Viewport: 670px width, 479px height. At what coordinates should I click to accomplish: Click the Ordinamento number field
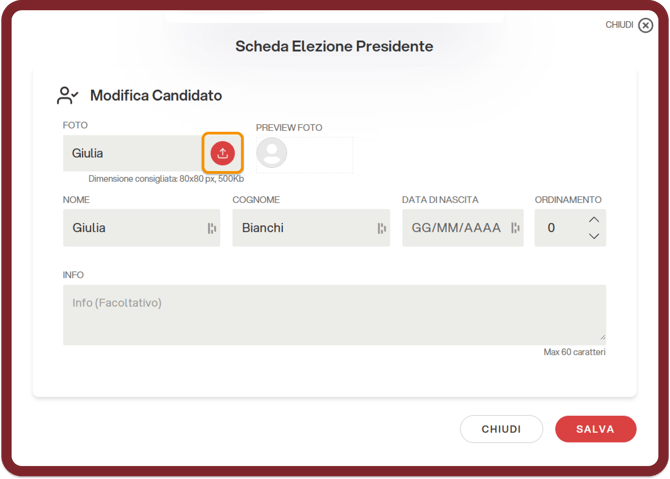(560, 228)
